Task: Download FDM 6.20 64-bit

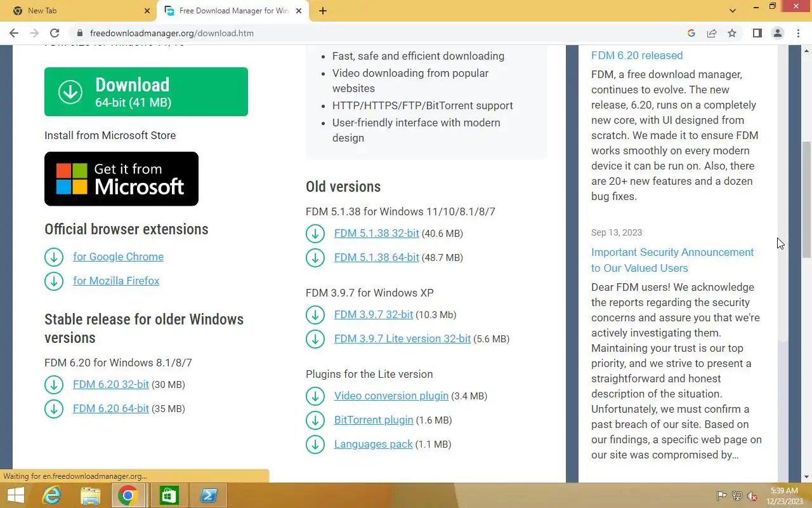Action: coord(111,408)
